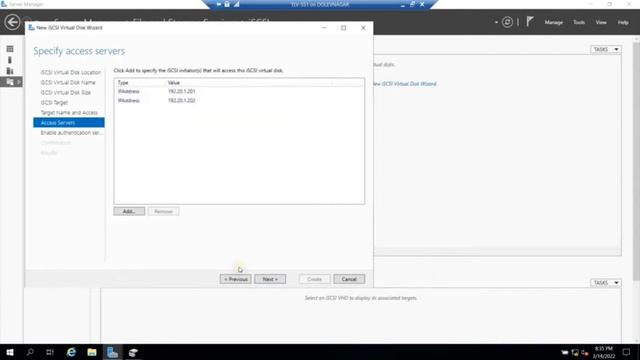
Task: Click the New iSCSI Virtual Disk Wizard link
Action: [x=404, y=84]
